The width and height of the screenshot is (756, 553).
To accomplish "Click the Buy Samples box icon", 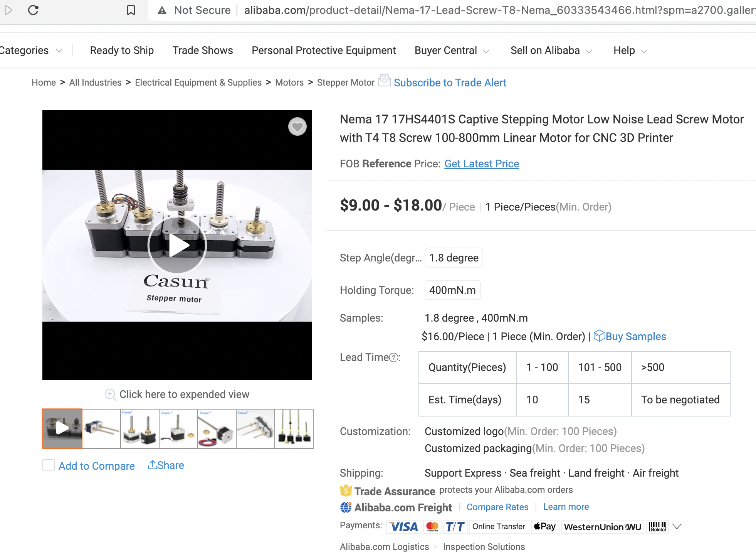I will (x=599, y=336).
